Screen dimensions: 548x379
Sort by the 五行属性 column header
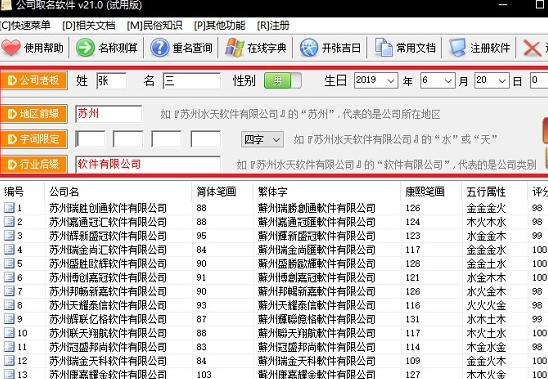coord(486,192)
